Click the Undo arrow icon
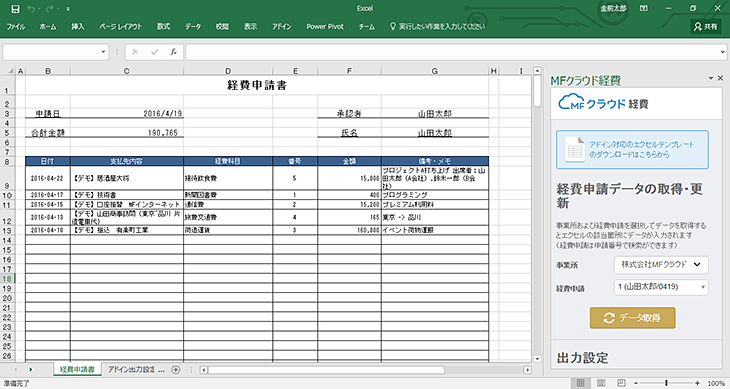This screenshot has height=389, width=730. [31, 8]
